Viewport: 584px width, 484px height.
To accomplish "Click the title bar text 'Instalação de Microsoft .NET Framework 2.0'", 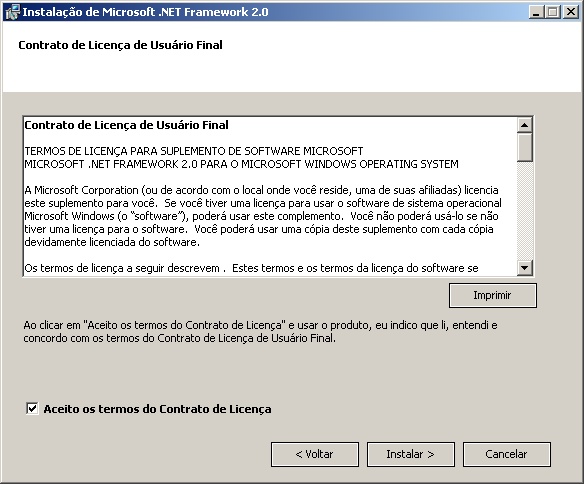I will (145, 12).
